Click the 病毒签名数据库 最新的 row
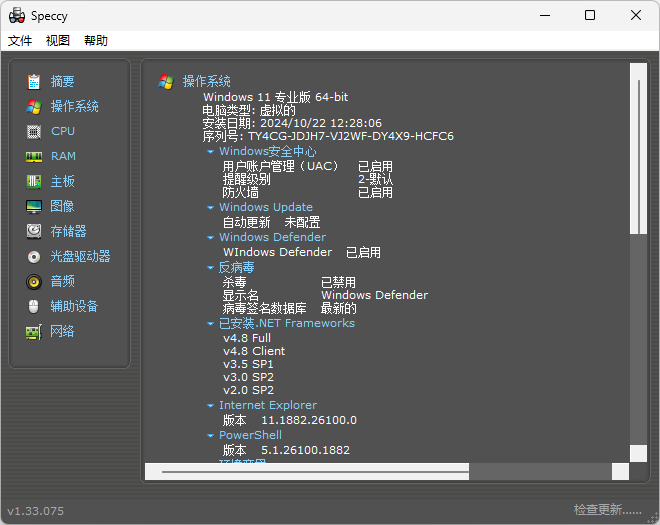 tap(290, 309)
